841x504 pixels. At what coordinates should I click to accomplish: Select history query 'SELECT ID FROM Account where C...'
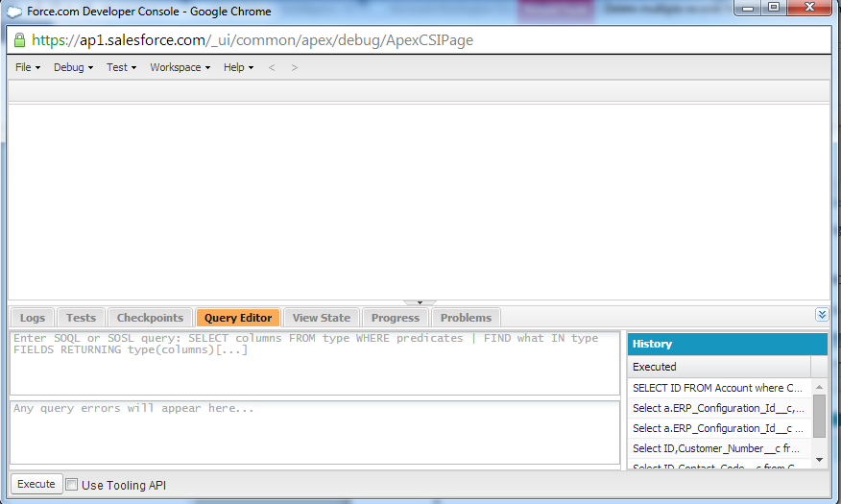point(719,388)
